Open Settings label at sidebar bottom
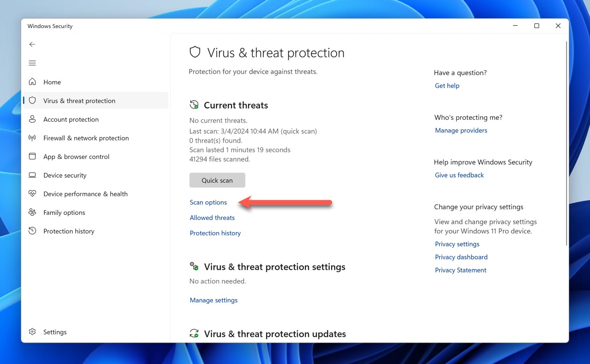 55,332
